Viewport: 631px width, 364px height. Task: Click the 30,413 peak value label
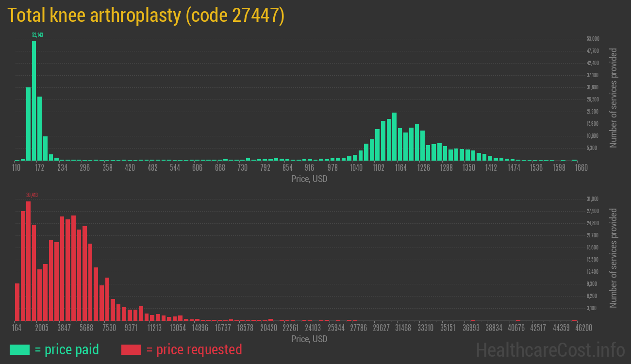tap(32, 195)
